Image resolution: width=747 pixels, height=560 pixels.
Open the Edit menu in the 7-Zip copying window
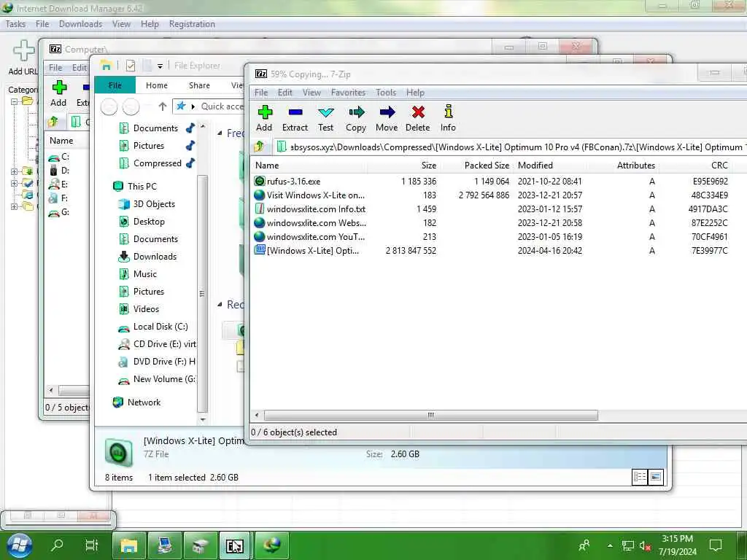pos(285,93)
